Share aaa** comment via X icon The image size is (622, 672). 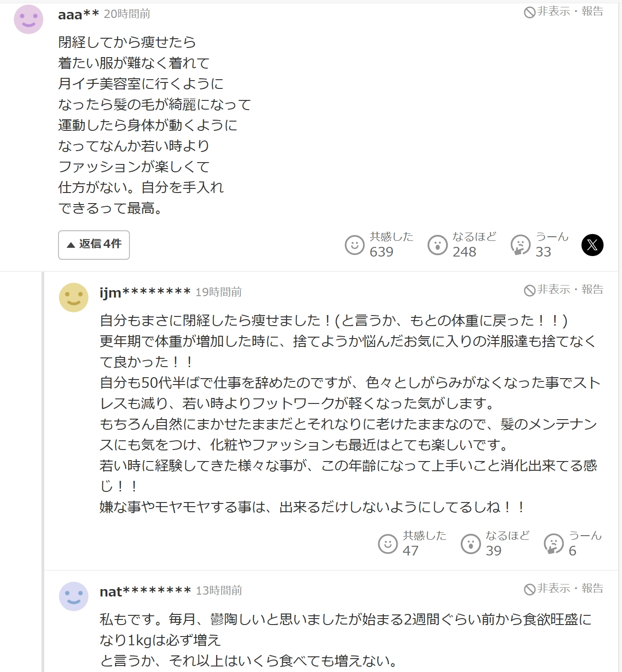point(592,245)
